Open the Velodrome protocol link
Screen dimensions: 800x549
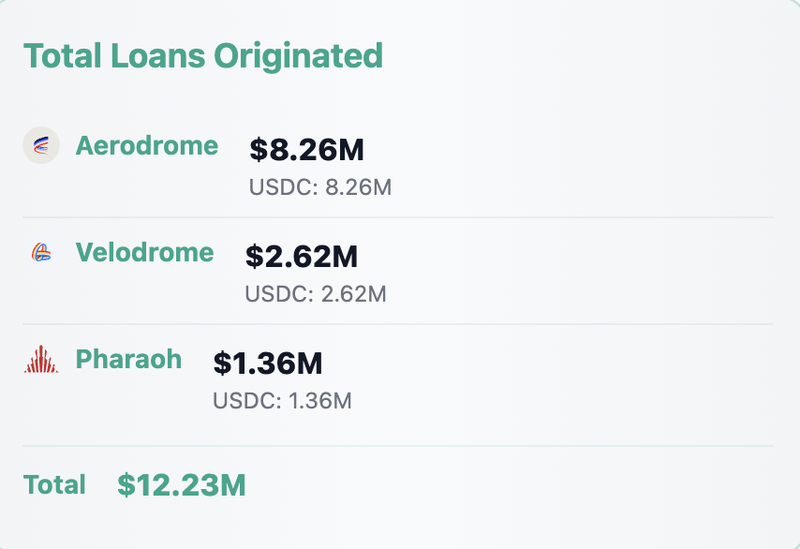tap(145, 253)
